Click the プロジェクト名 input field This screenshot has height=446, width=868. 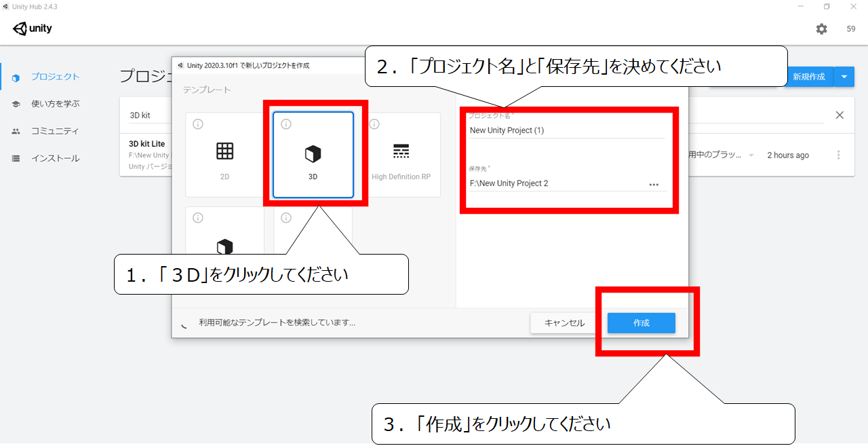pos(566,130)
